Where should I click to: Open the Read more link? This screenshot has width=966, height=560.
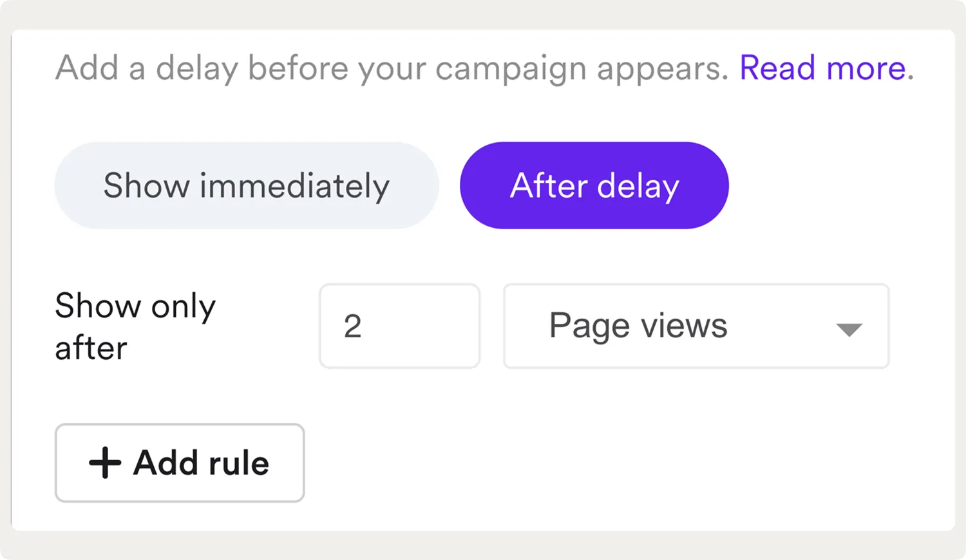823,68
